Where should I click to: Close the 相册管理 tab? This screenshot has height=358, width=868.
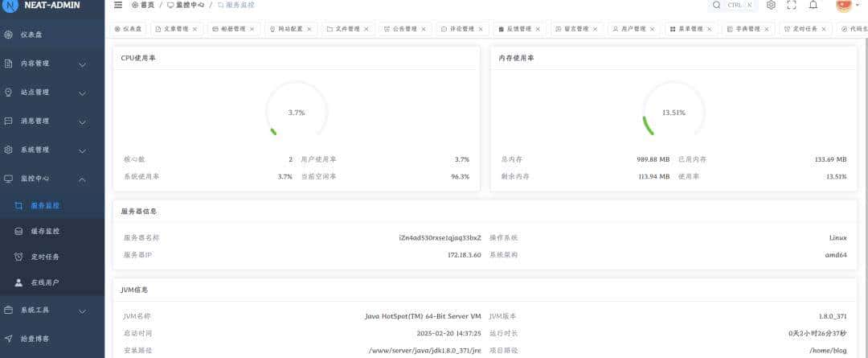(252, 29)
